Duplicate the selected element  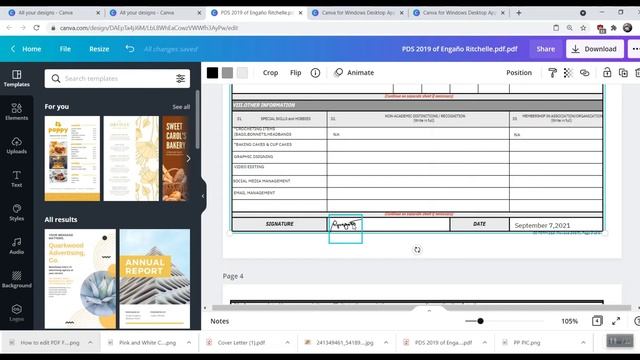point(623,73)
